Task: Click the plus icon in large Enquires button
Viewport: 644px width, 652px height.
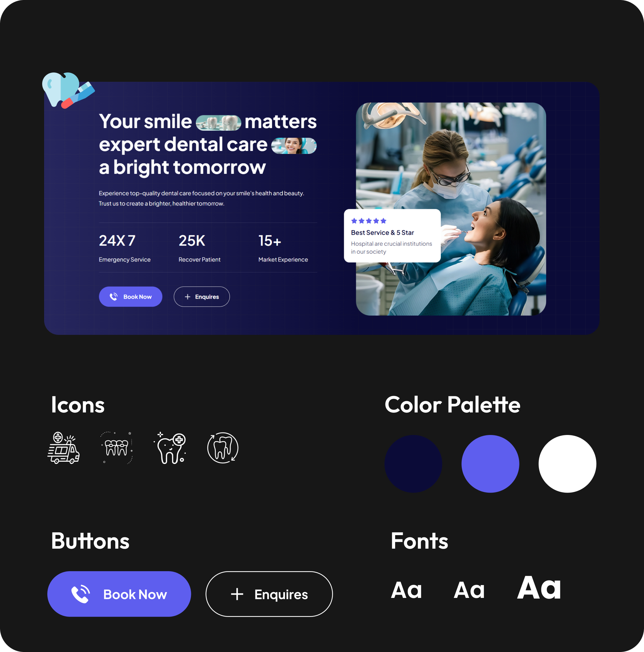Action: tap(237, 594)
